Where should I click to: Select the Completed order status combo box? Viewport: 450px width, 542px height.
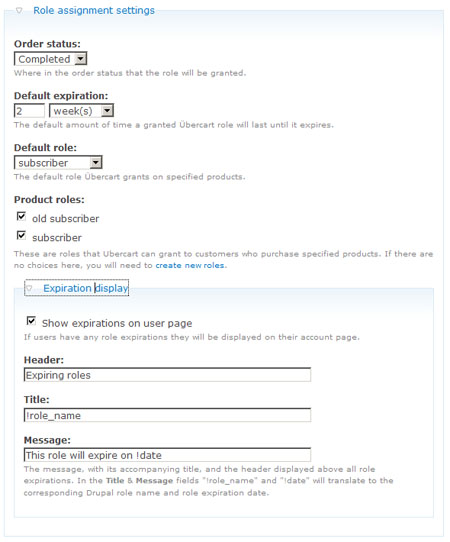coord(50,59)
